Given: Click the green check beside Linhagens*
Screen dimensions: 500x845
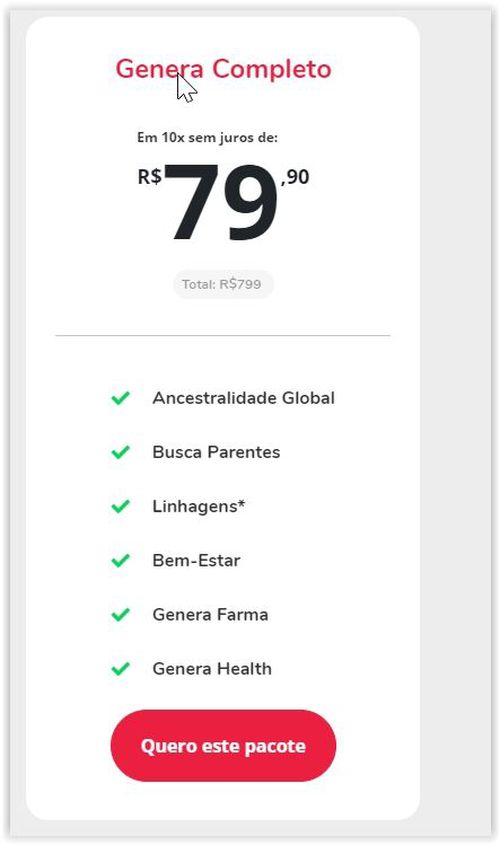Looking at the screenshot, I should (x=120, y=507).
